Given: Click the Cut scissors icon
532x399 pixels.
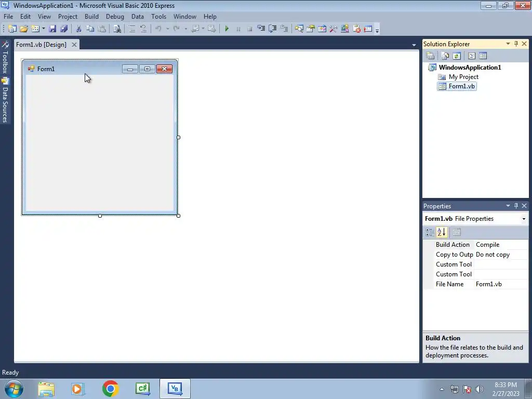Looking at the screenshot, I should [x=78, y=29].
